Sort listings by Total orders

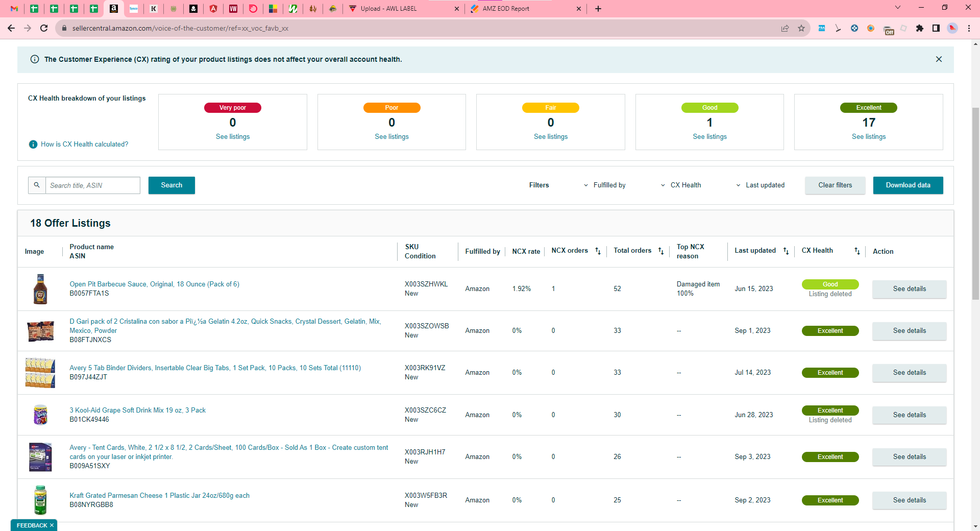point(661,251)
